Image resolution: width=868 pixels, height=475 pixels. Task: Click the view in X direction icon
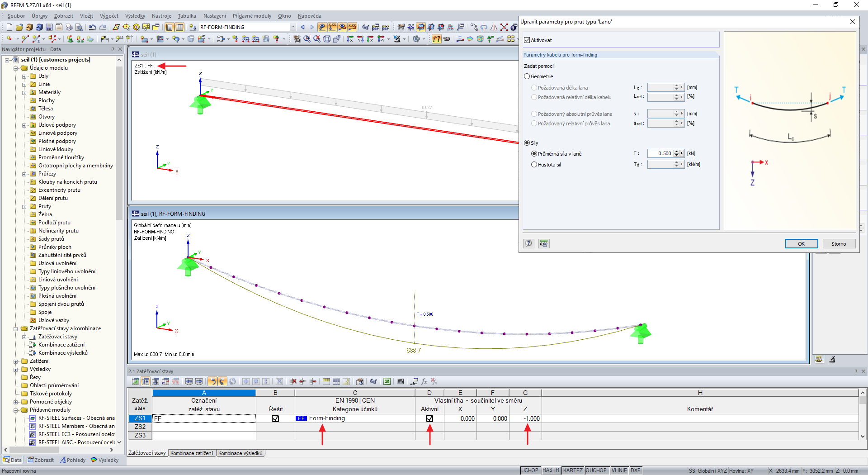(x=350, y=39)
